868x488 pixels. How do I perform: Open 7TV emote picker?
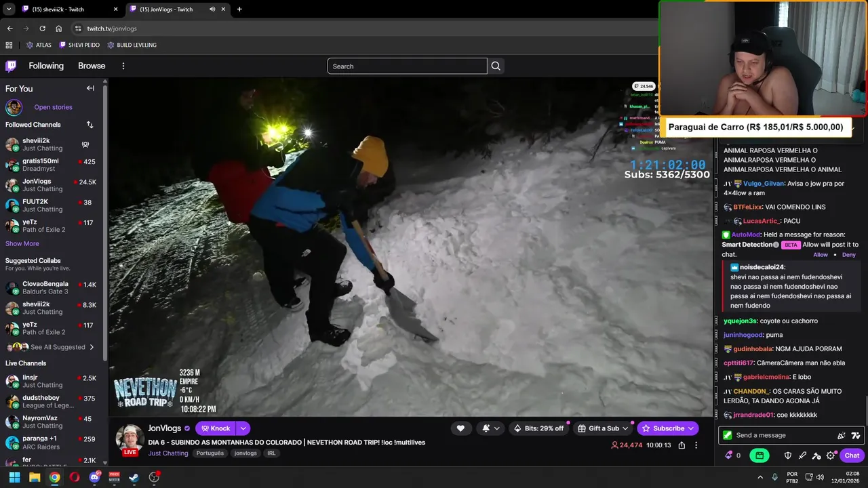856,435
